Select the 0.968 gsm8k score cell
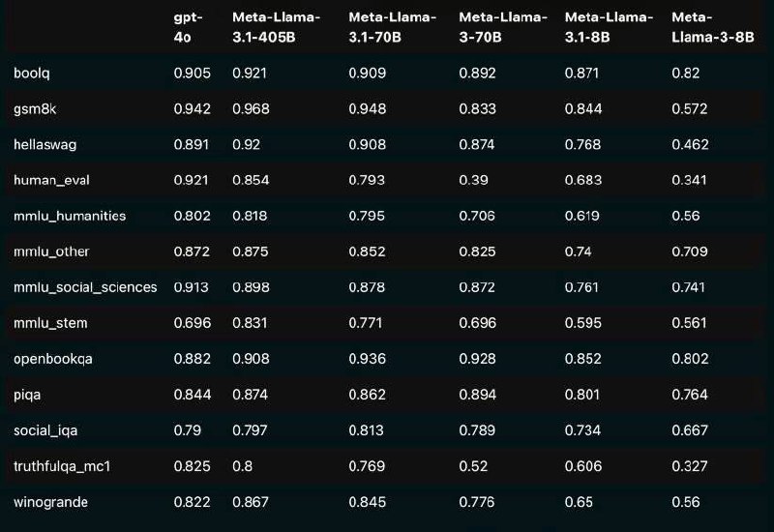 (x=251, y=109)
